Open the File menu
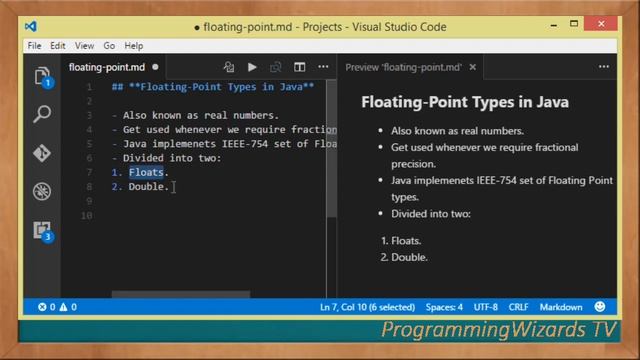The height and width of the screenshot is (360, 640). 34,46
